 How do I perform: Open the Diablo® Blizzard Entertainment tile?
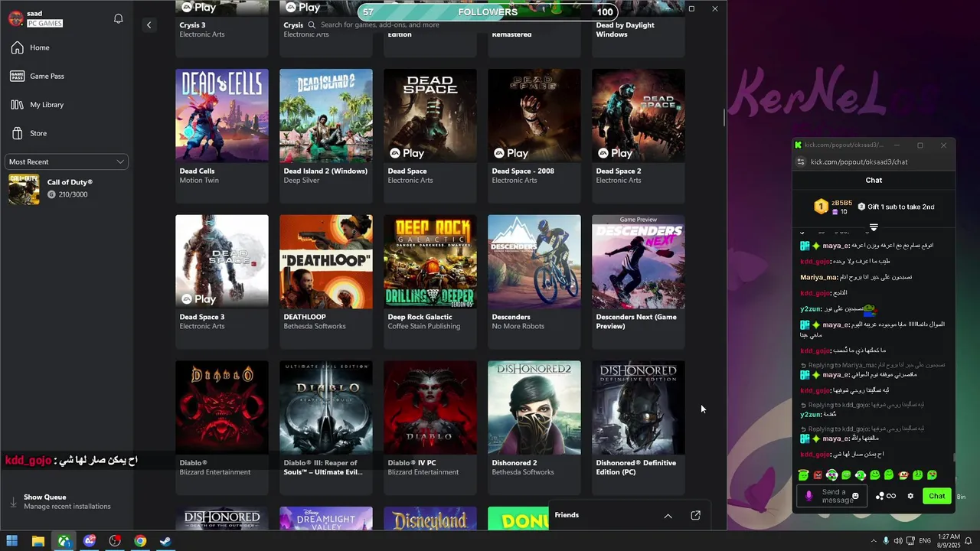coord(222,427)
